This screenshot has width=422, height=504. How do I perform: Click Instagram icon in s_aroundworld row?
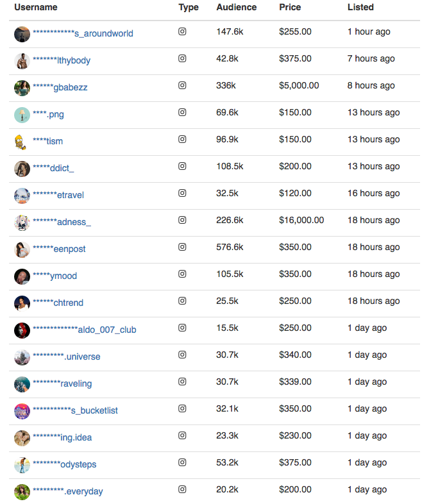point(182,31)
